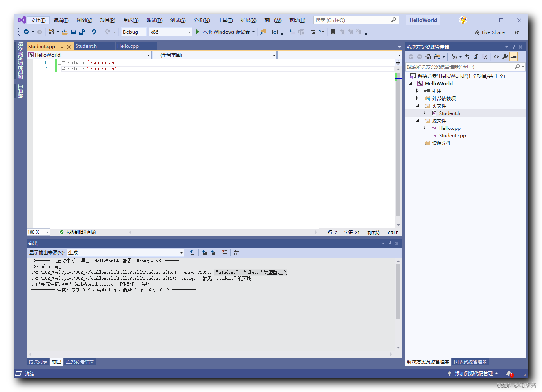Expand the 引用 node
Viewport: 542px width, 392px height.
(x=417, y=91)
